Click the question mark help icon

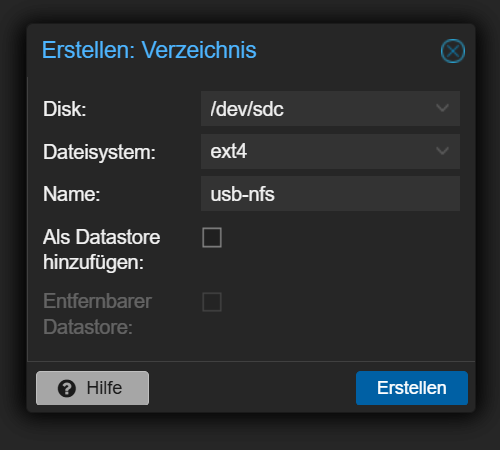point(67,388)
